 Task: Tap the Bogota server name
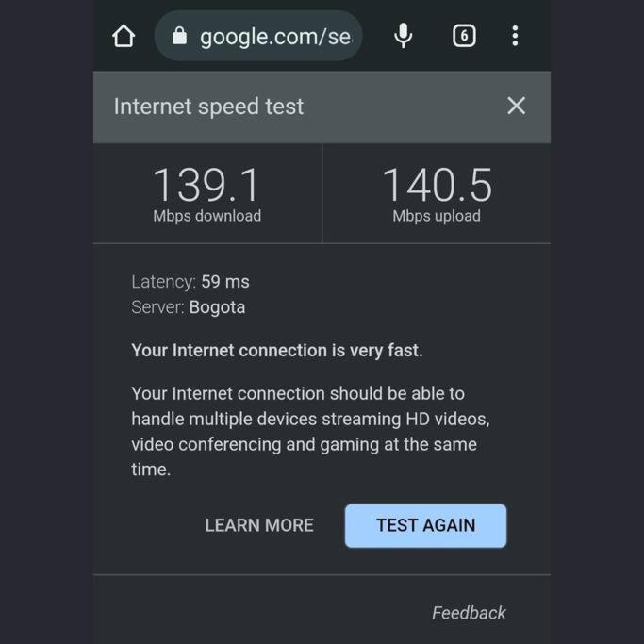pos(217,307)
